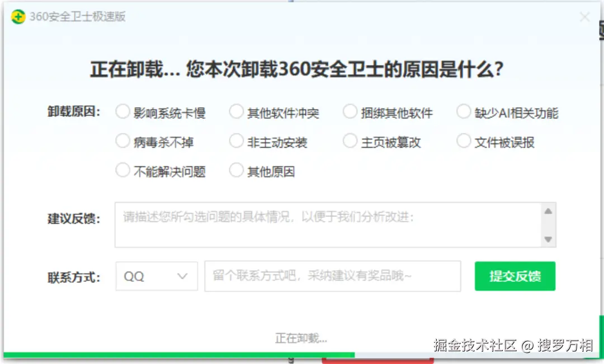Click the 建议反馈 description text area

click(328, 225)
